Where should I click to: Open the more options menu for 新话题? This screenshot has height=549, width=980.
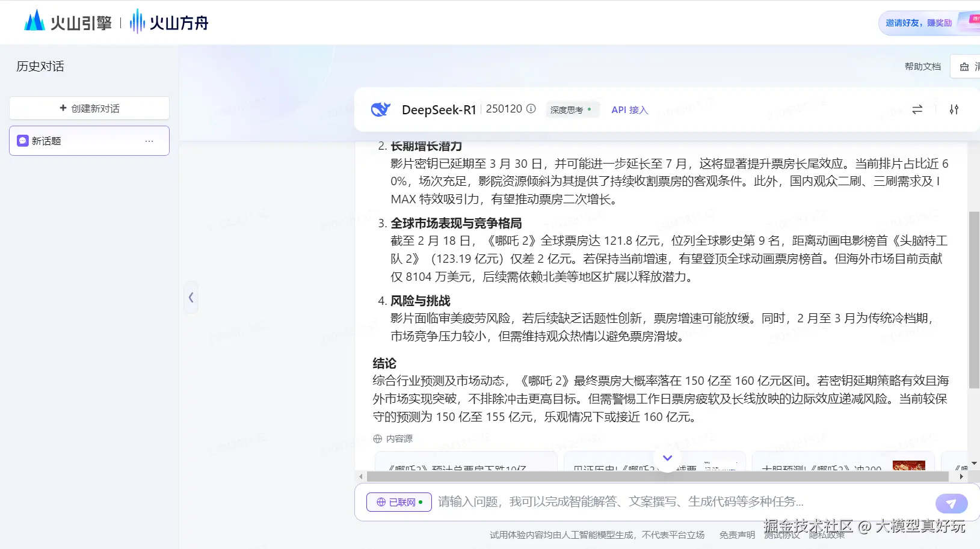(x=149, y=141)
